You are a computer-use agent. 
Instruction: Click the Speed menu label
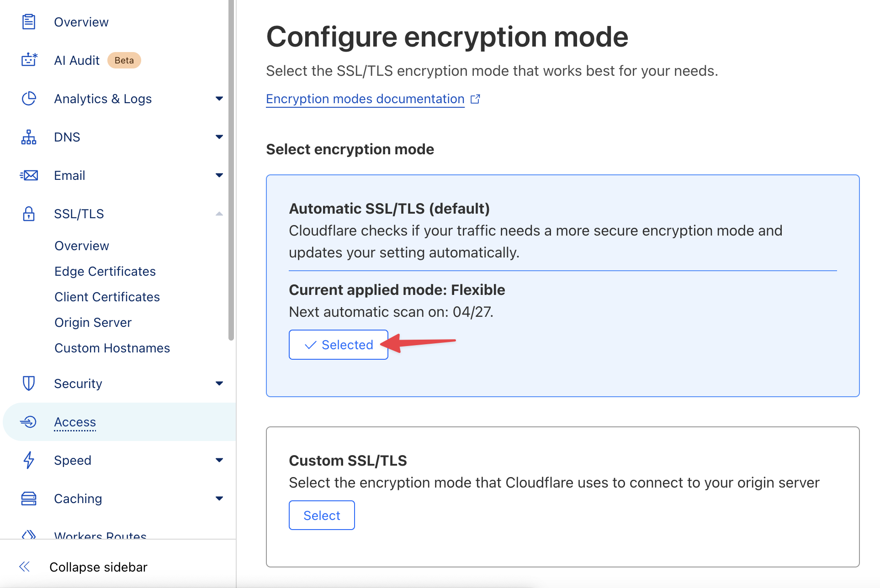[x=73, y=460]
